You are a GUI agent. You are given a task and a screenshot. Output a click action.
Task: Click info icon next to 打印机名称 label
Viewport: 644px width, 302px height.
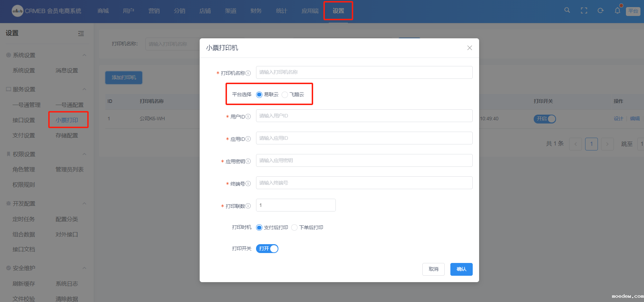(248, 73)
